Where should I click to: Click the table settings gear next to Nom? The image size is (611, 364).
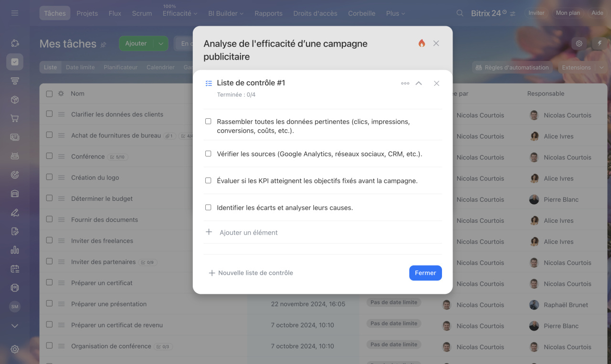point(61,94)
